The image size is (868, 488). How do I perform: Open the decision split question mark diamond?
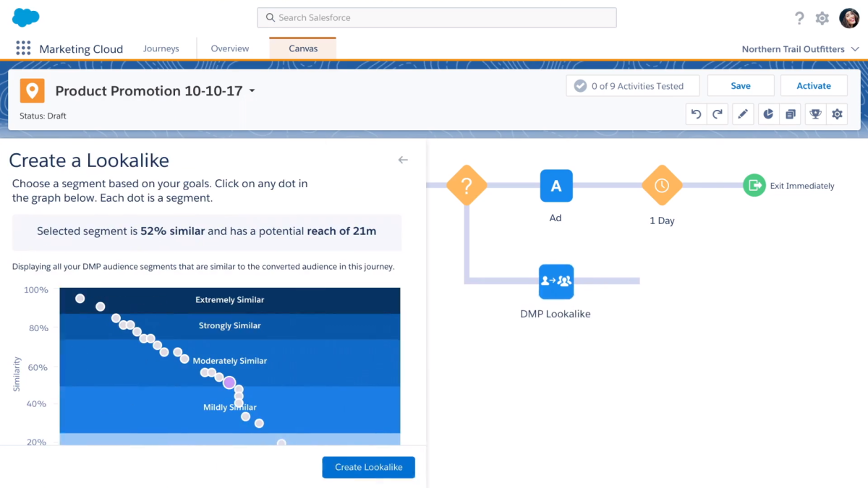pyautogui.click(x=467, y=185)
